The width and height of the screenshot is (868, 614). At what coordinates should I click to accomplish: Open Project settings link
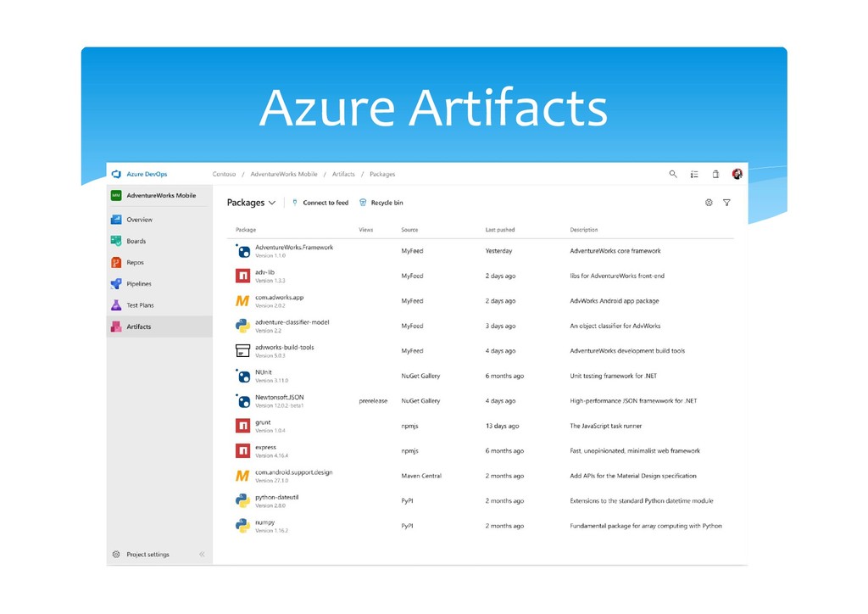(147, 554)
